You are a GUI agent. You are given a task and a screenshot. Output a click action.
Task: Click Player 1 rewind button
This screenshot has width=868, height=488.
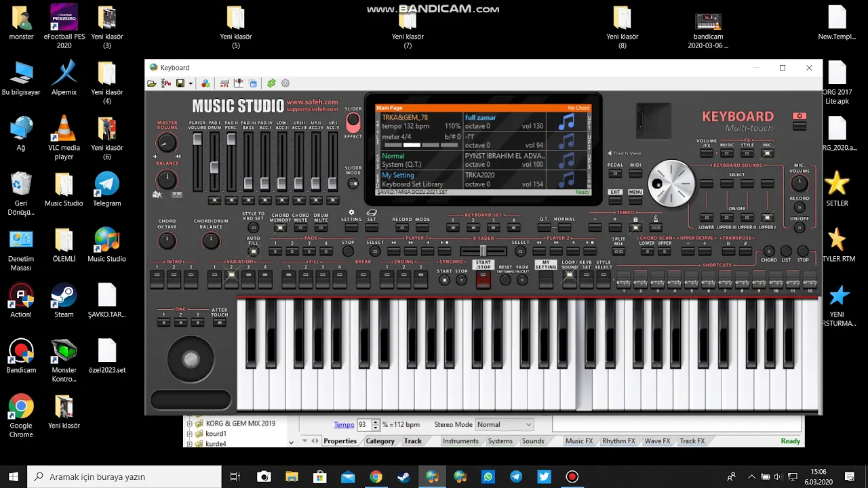click(x=394, y=251)
